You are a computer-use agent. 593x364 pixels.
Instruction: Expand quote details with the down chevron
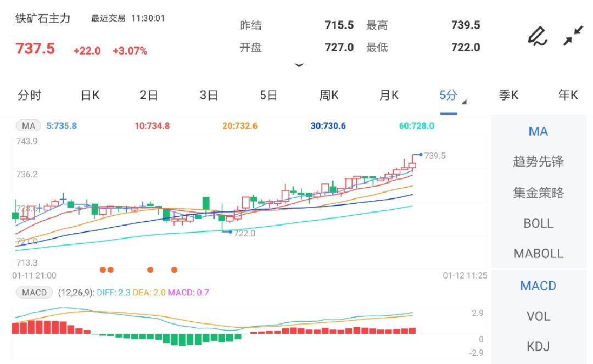pos(299,65)
